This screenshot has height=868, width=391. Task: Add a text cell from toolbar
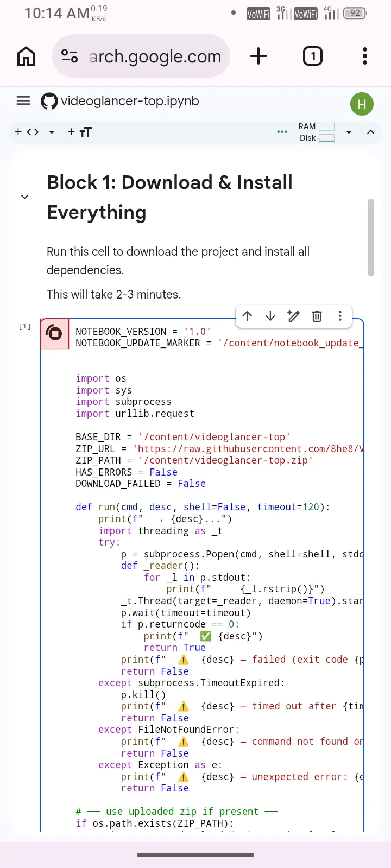pyautogui.click(x=79, y=132)
